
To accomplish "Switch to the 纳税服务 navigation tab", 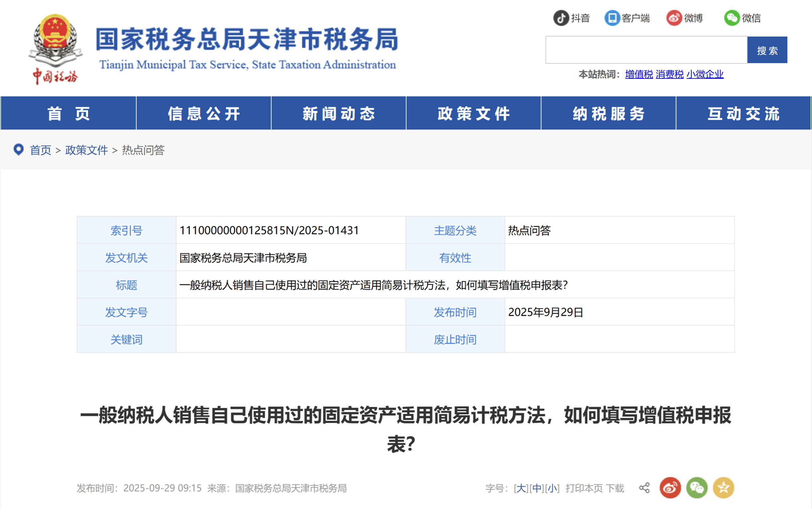I will point(608,113).
